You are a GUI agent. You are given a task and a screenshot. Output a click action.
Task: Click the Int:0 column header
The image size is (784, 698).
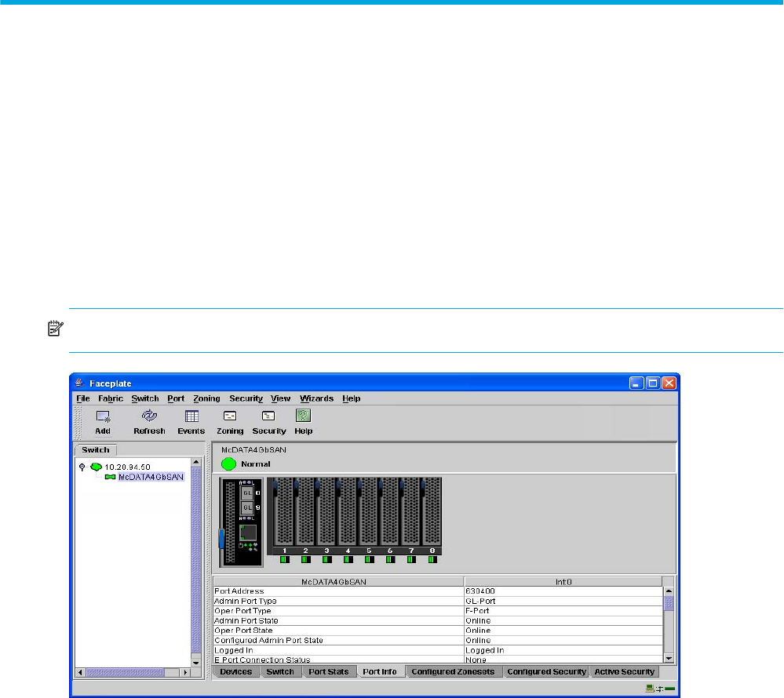point(563,582)
